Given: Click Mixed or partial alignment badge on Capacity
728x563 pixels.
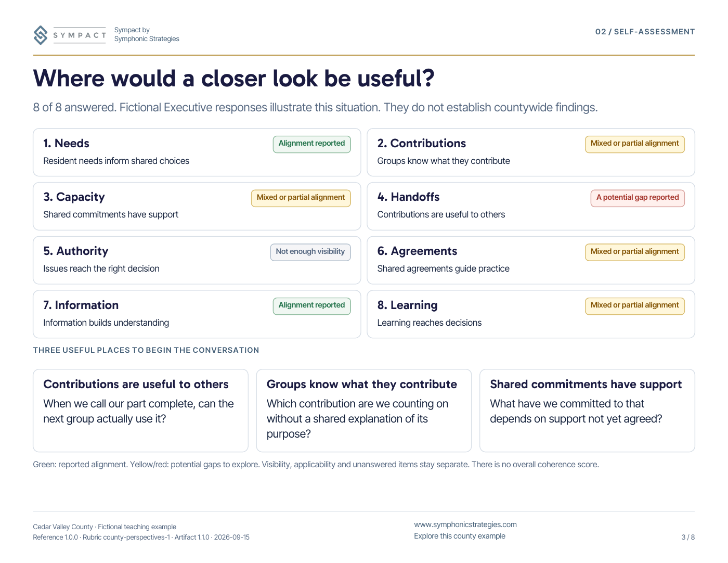Looking at the screenshot, I should [x=301, y=198].
